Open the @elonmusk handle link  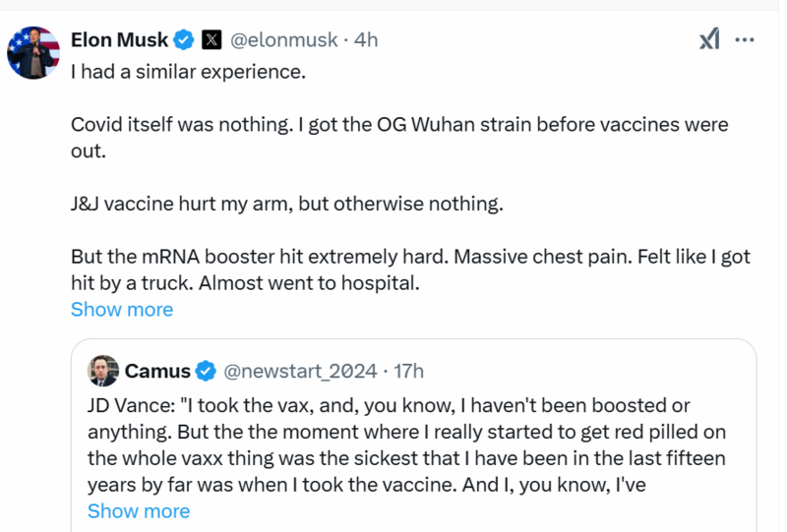(x=283, y=40)
